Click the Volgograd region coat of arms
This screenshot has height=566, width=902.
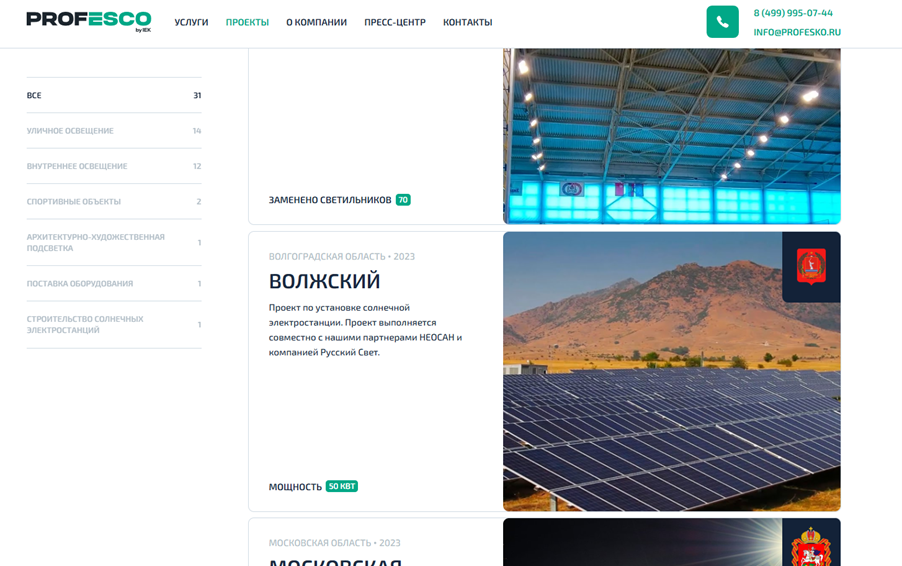pyautogui.click(x=811, y=266)
